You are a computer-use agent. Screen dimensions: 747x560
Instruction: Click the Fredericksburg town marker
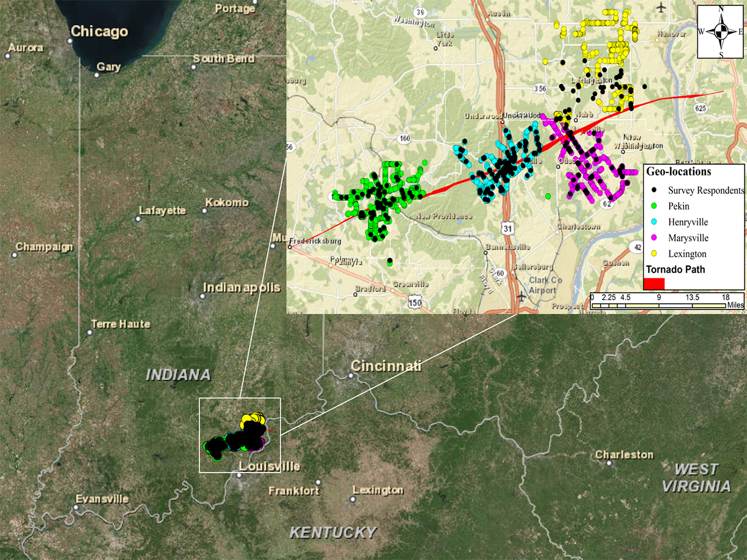pos(290,247)
